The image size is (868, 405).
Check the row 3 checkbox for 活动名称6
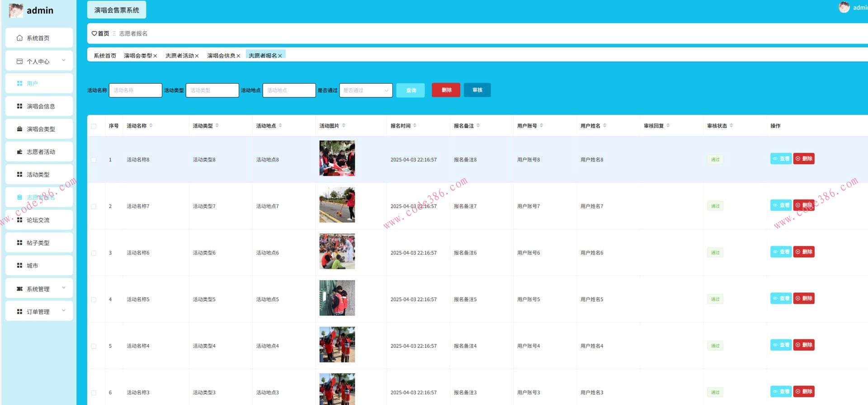[x=94, y=253]
